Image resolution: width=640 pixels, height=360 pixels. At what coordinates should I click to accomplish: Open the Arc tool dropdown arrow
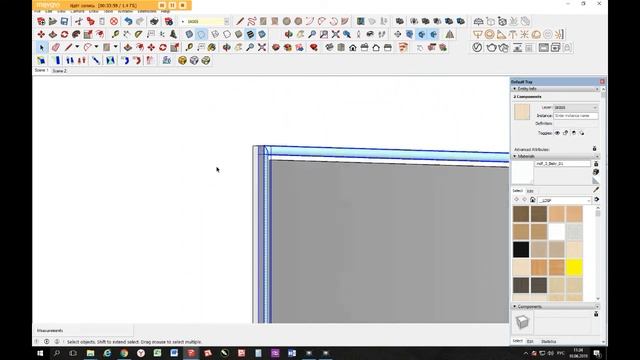click(96, 47)
